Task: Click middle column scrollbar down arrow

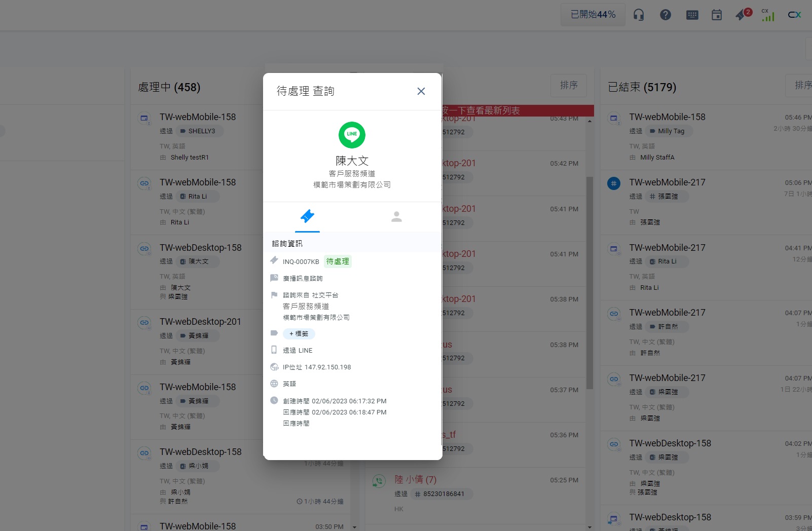Action: (589, 527)
